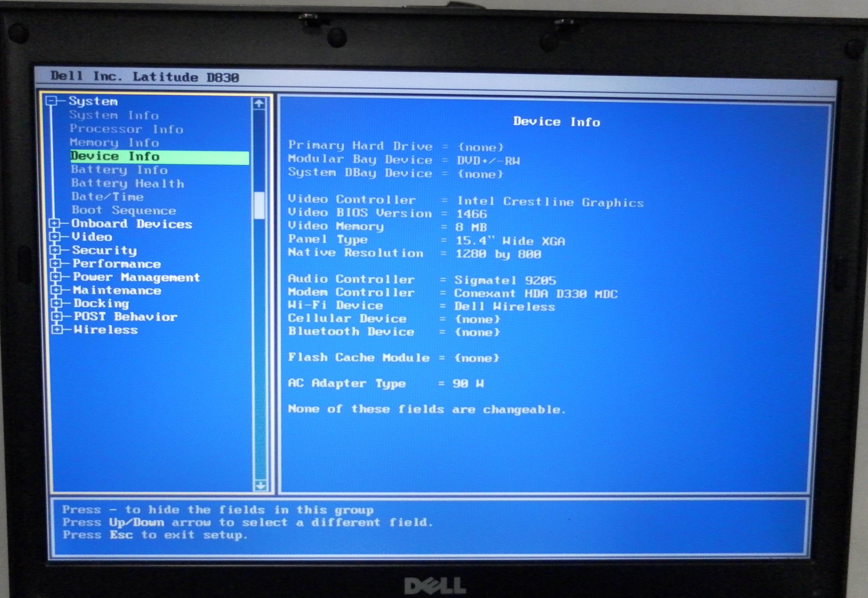Image resolution: width=868 pixels, height=598 pixels.
Task: Click Bluetooth Device {none} value
Action: point(477,332)
